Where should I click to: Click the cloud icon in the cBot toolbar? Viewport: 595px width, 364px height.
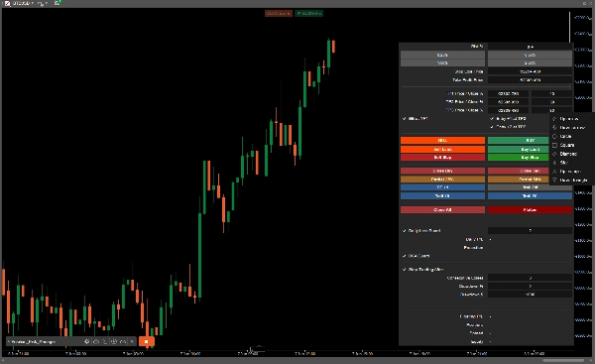click(96, 341)
